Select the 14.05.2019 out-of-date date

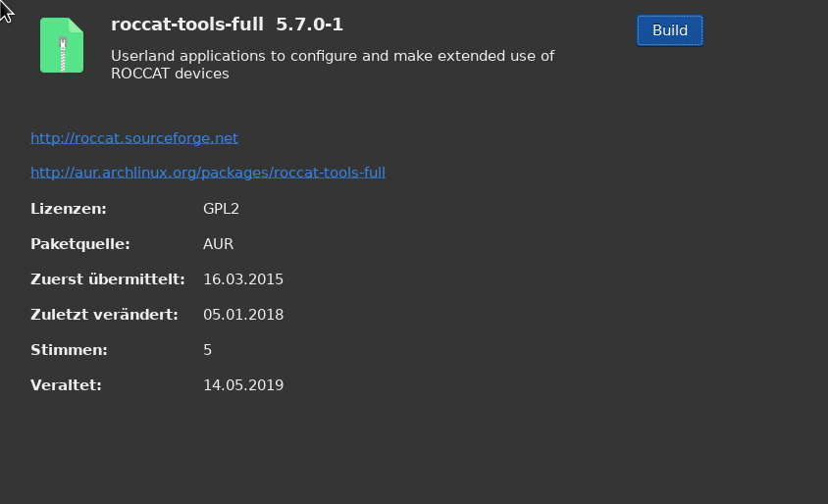[x=243, y=385]
